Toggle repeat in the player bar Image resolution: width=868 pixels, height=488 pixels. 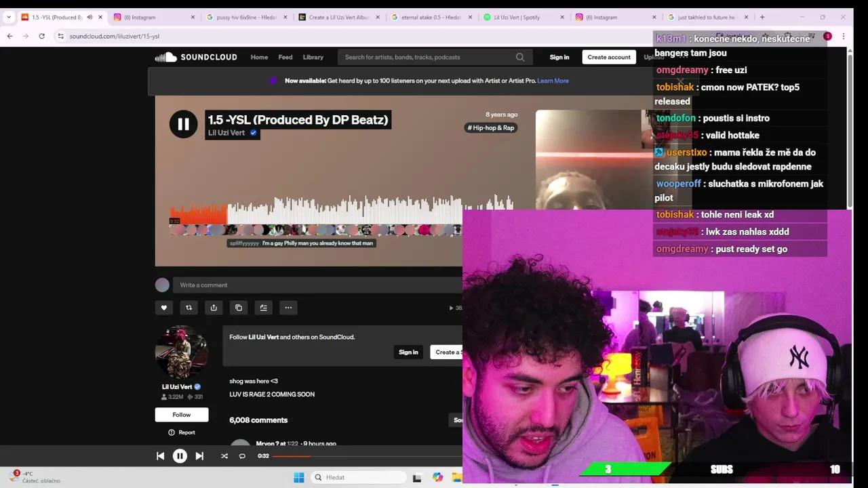[x=242, y=456]
